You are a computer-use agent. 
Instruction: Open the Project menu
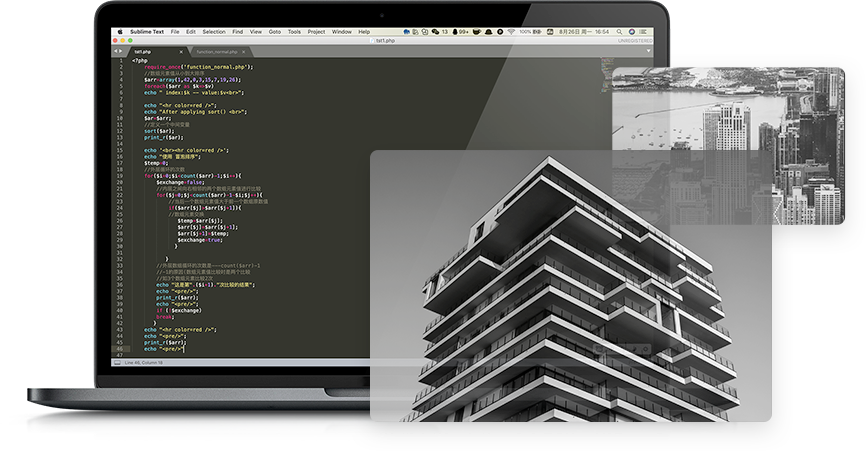(317, 32)
